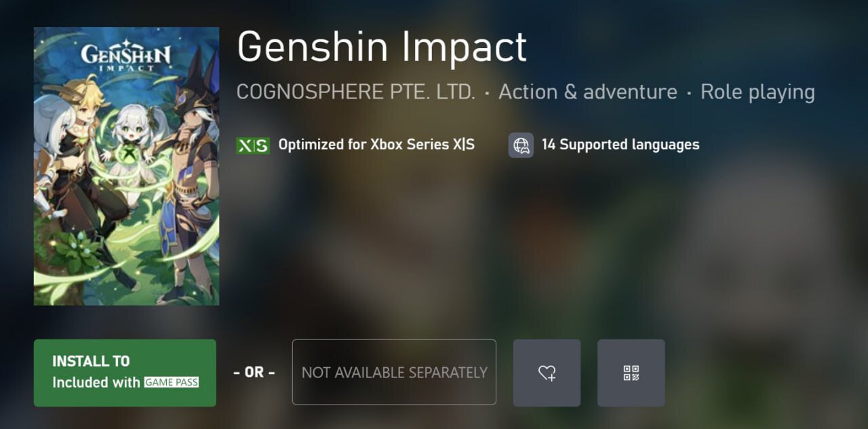Open the QR code icon button
Screen dimensions: 868x429
pyautogui.click(x=631, y=373)
